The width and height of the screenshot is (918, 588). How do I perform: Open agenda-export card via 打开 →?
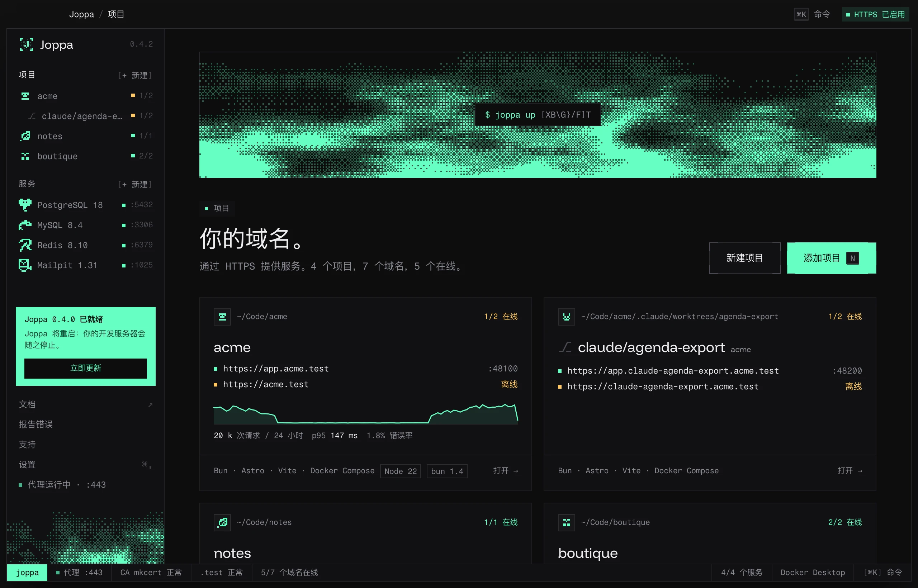(x=850, y=470)
